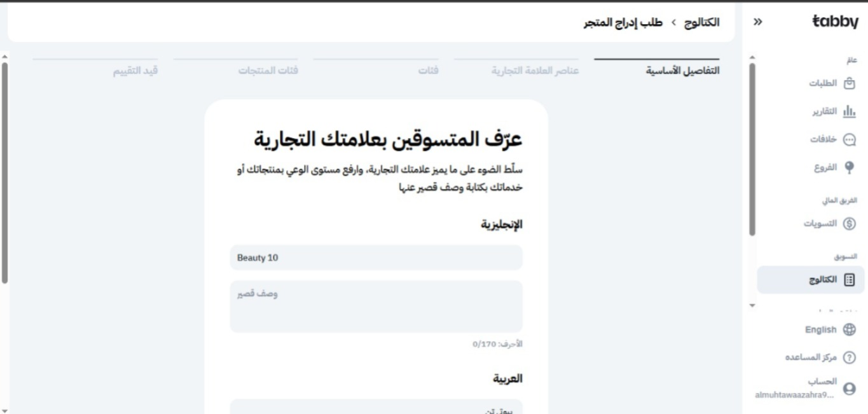Click the وصف قصير short description field
The width and height of the screenshot is (868, 414).
coord(376,307)
